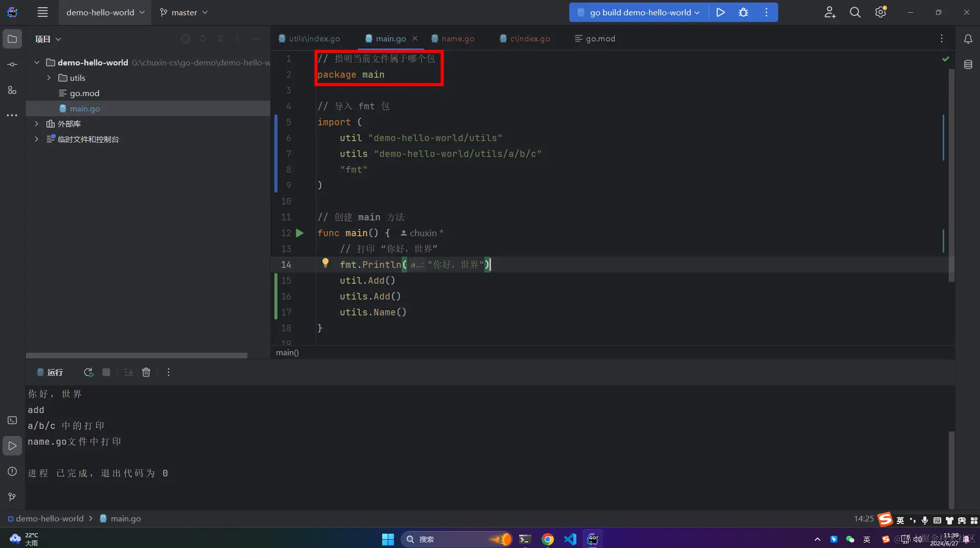Open the Problems tool window

coord(12,471)
